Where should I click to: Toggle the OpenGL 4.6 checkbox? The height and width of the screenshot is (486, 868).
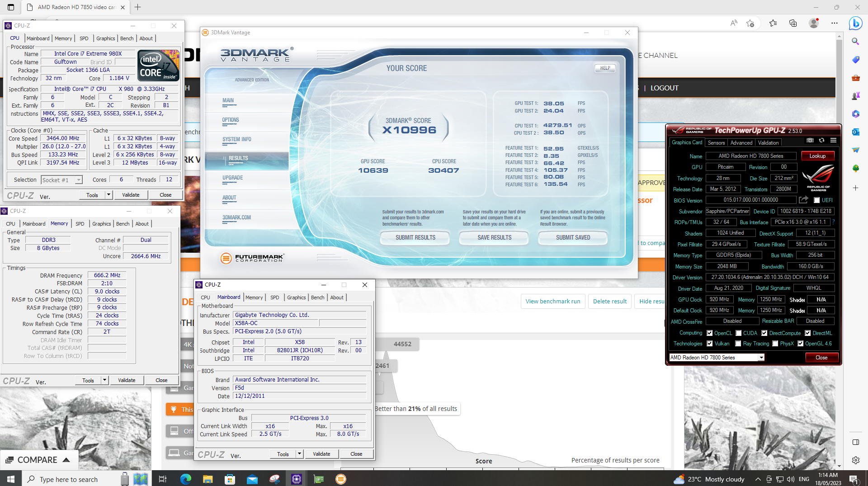(x=800, y=344)
